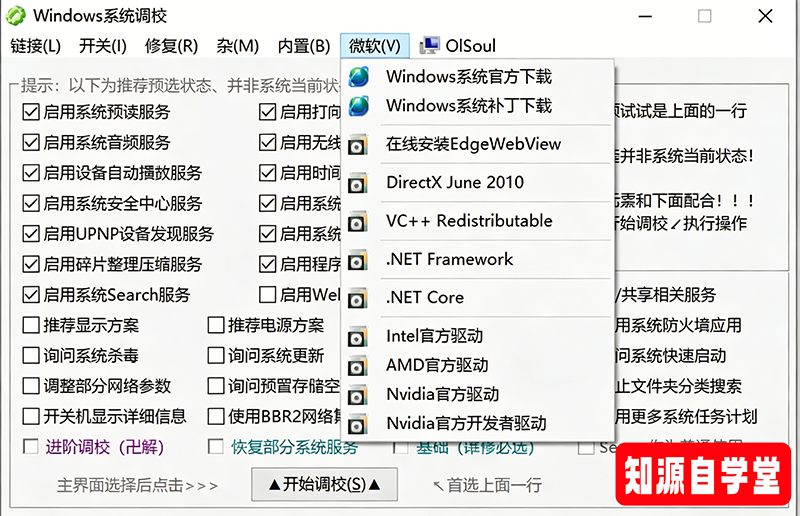Click the Windows系统调校 app logo icon
This screenshot has height=516, width=800.
pyautogui.click(x=15, y=15)
